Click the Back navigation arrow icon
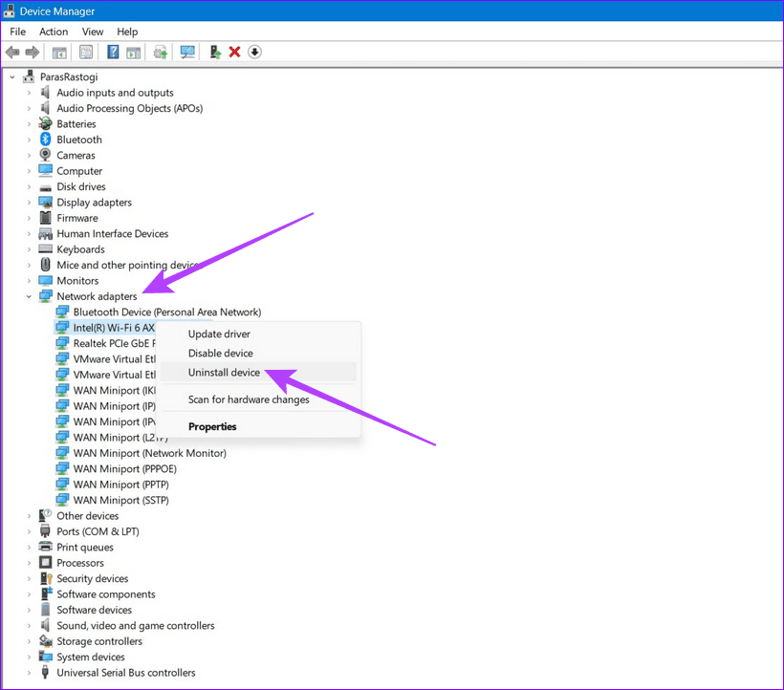Image resolution: width=784 pixels, height=690 pixels. [x=11, y=52]
